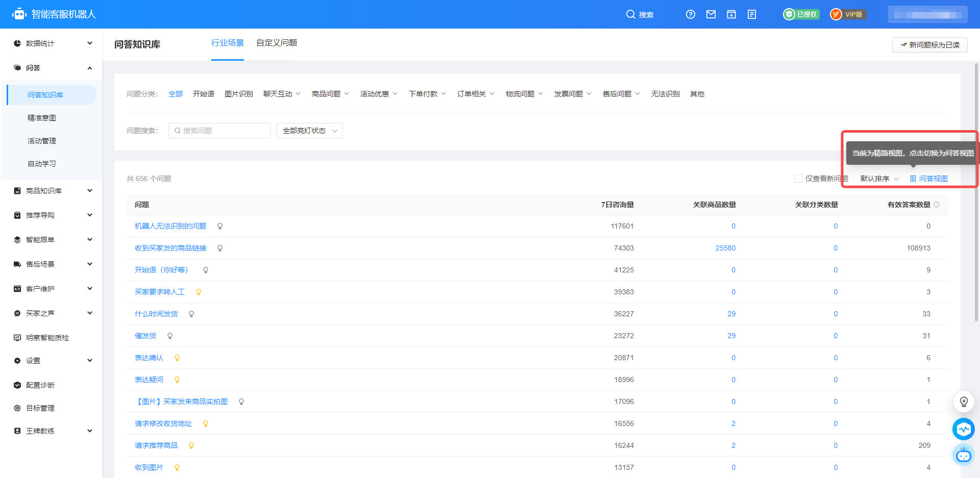
Task: Focus the 搜索问题 search field
Action: click(219, 131)
